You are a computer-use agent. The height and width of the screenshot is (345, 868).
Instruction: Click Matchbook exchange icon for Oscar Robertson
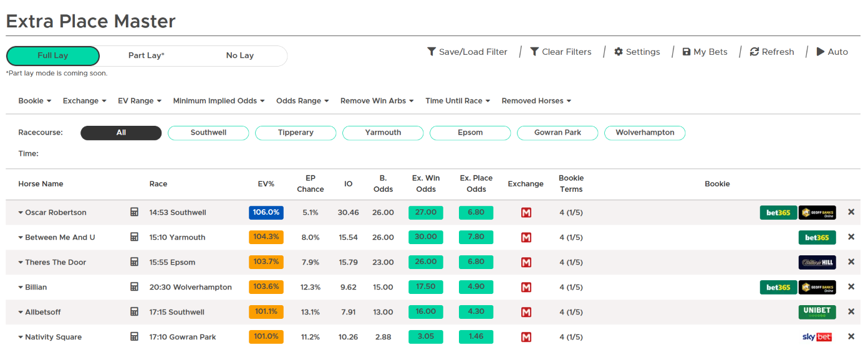[x=526, y=212]
